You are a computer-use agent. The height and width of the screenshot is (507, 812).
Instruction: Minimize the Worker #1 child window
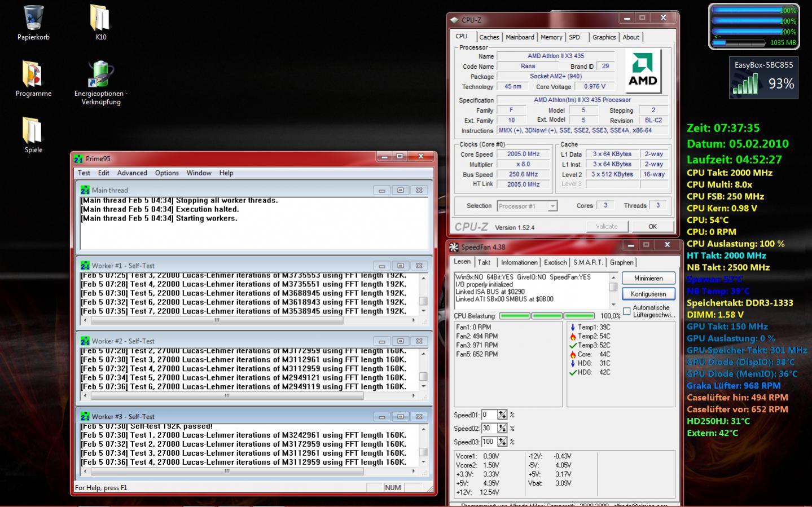(x=382, y=266)
